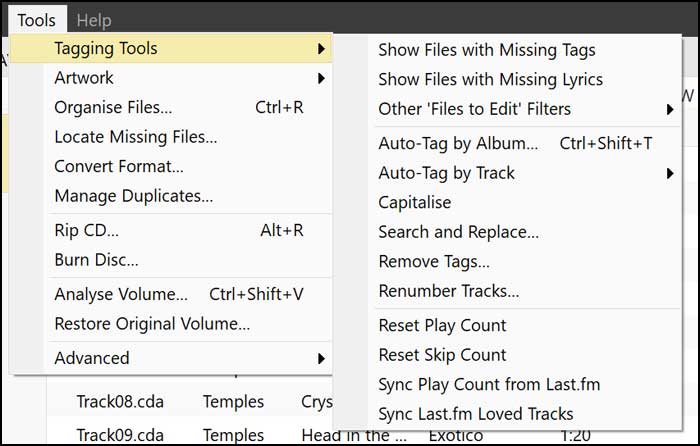Open the Tools menu

(36, 20)
